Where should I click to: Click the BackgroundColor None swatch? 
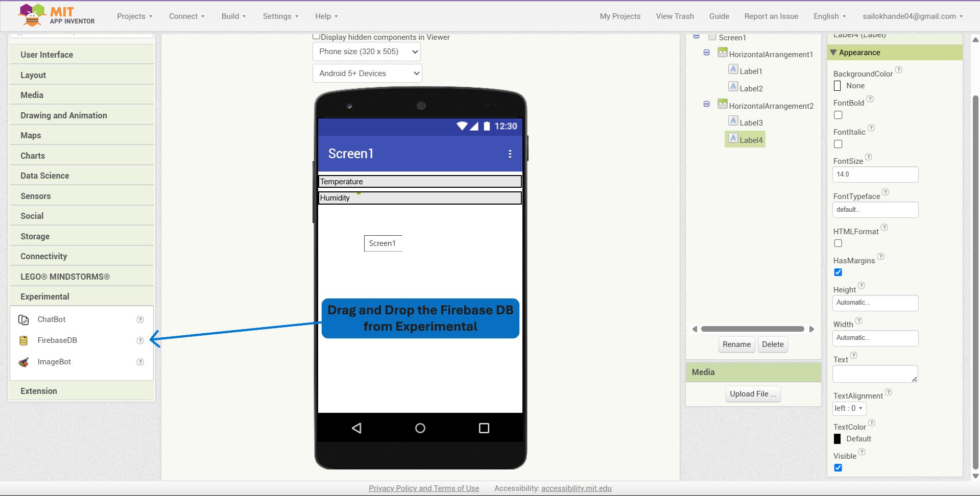[837, 86]
